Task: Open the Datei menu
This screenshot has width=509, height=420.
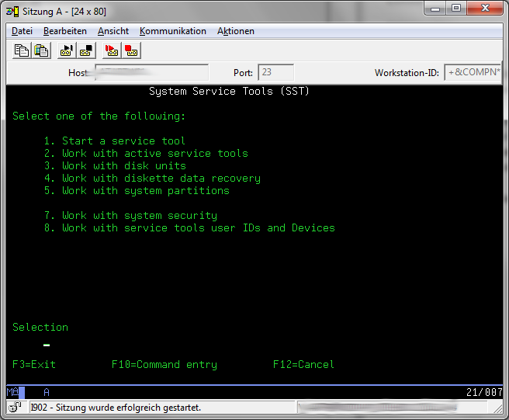Action: click(x=22, y=31)
